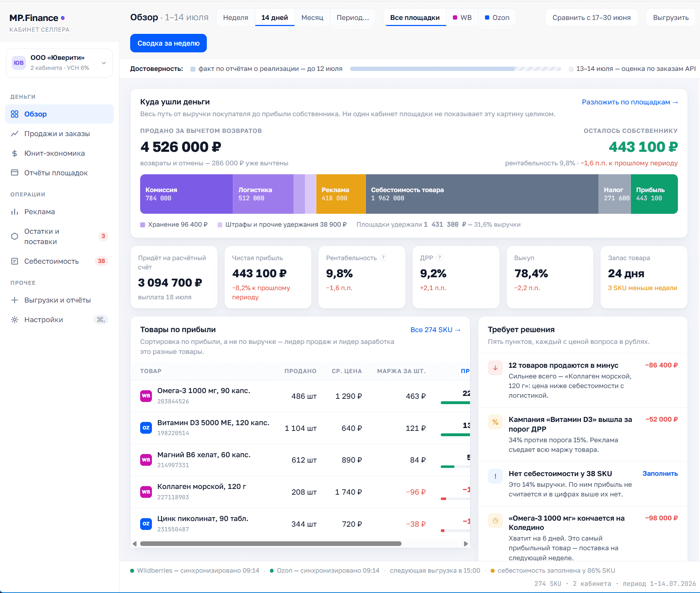Open Сравнить с 17–30 июня comparison selector
Image resolution: width=700 pixels, height=593 pixels.
(592, 17)
